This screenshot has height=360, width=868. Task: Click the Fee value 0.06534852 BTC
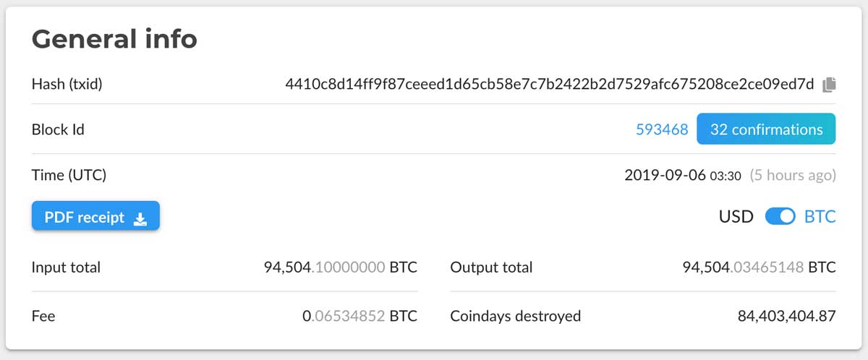360,316
